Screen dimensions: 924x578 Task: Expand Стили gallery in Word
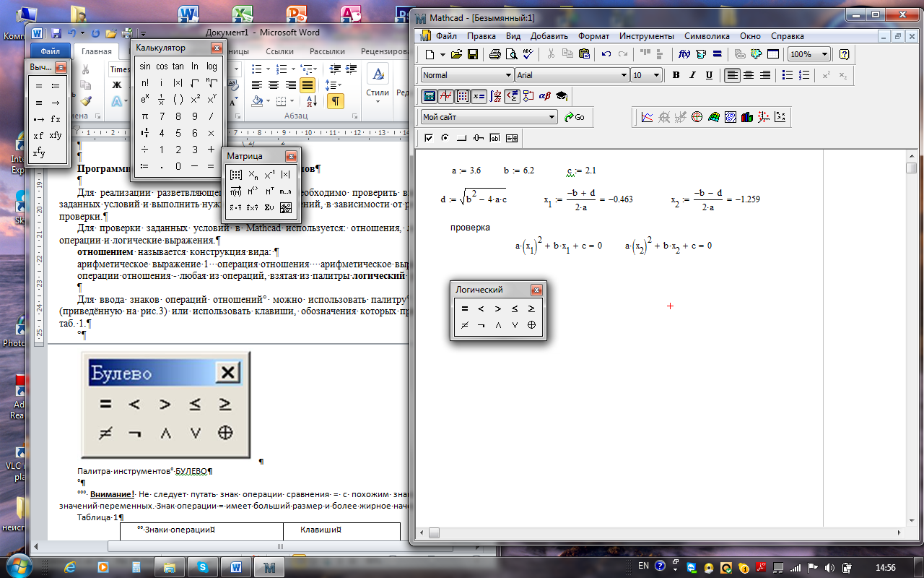pyautogui.click(x=378, y=85)
